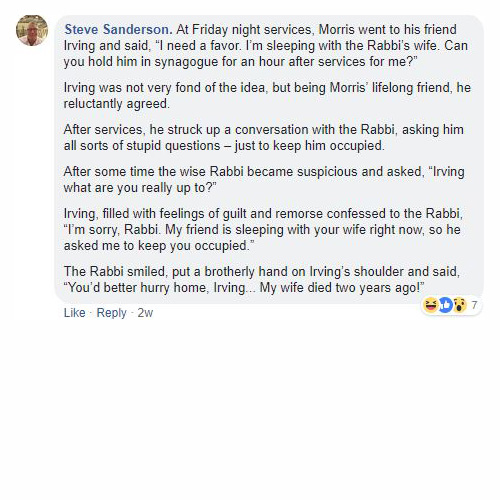
Task: Click the paragraph starting "At Friday night services"
Action: click(x=267, y=46)
